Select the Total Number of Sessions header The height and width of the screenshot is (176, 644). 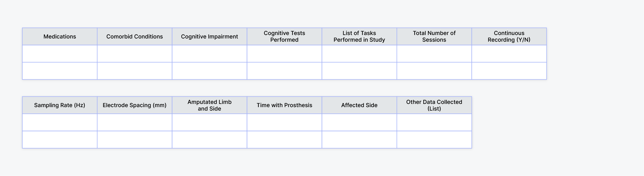[x=434, y=37]
